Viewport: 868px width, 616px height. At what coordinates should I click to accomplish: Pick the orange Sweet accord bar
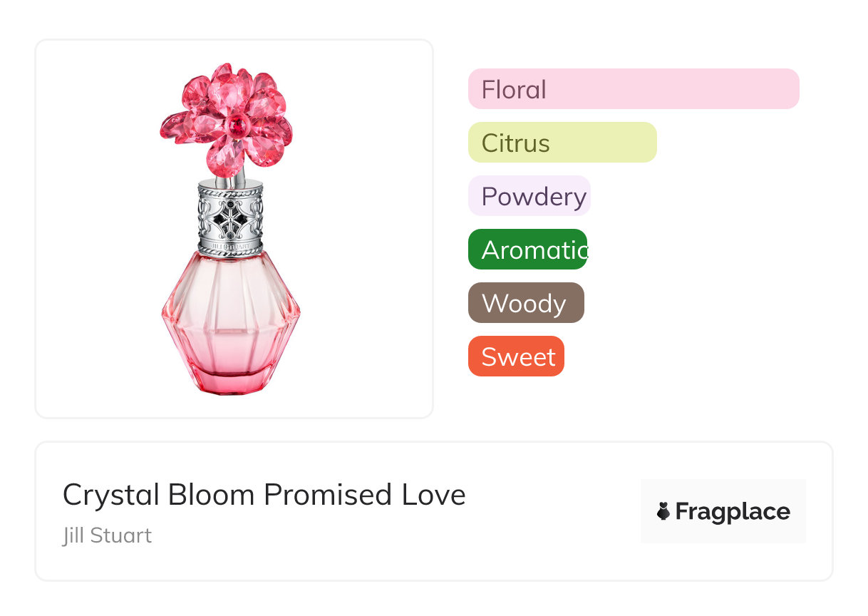(516, 356)
